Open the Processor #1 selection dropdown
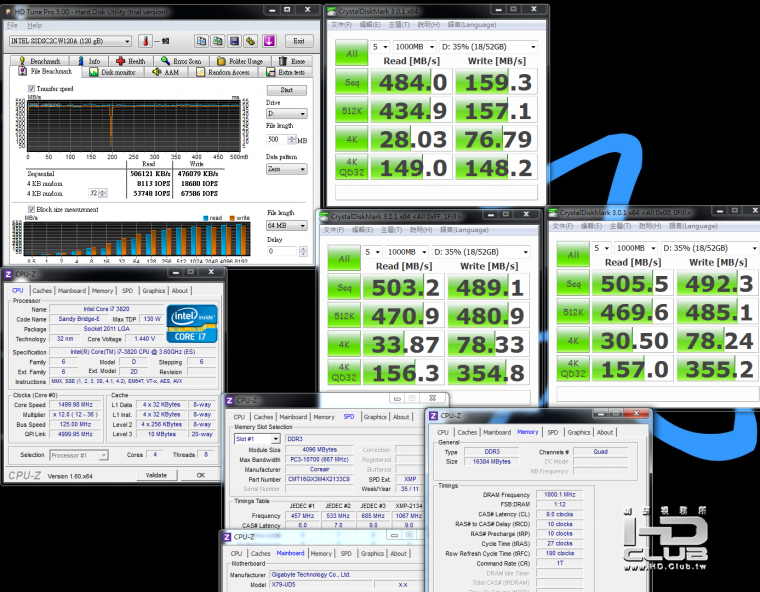The width and height of the screenshot is (760, 592). click(x=79, y=455)
